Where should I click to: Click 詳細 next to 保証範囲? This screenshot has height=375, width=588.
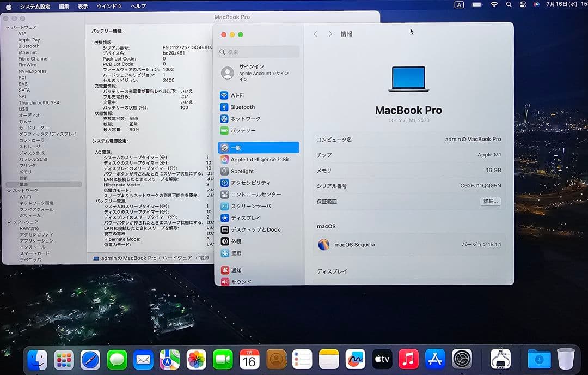(x=491, y=202)
